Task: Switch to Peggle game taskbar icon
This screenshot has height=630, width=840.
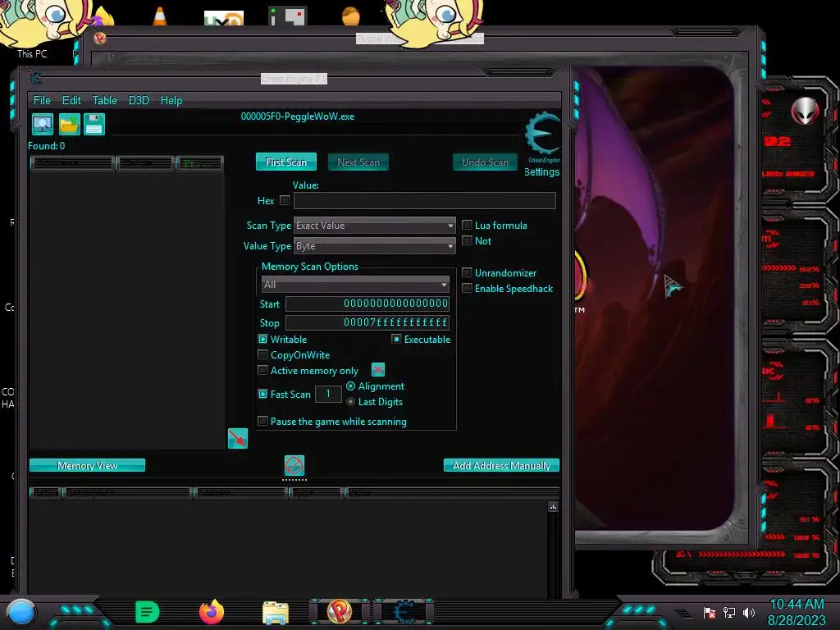Action: tap(339, 612)
